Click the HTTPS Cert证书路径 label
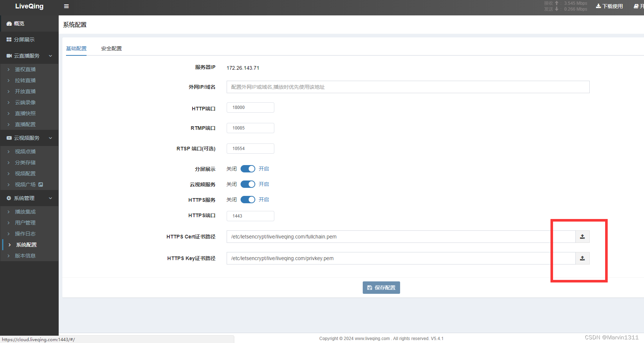 coord(191,237)
